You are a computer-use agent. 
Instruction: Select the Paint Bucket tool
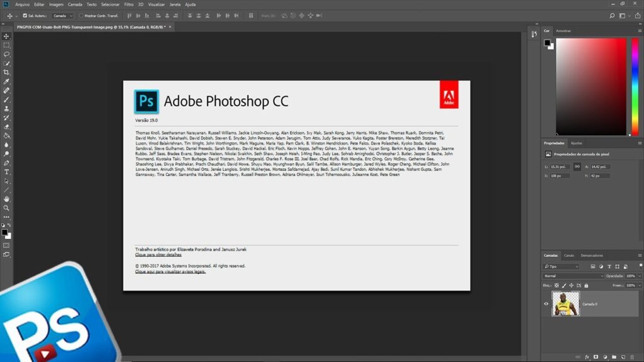[6, 136]
